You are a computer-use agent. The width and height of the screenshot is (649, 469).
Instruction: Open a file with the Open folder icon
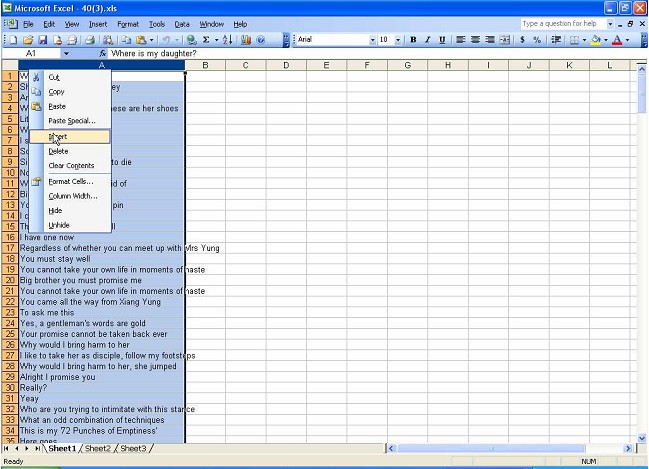[x=28, y=40]
